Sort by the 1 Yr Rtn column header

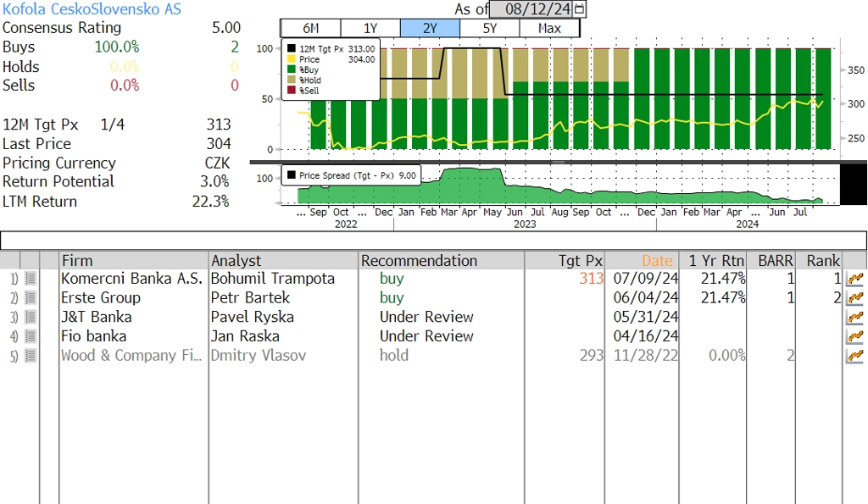[713, 260]
